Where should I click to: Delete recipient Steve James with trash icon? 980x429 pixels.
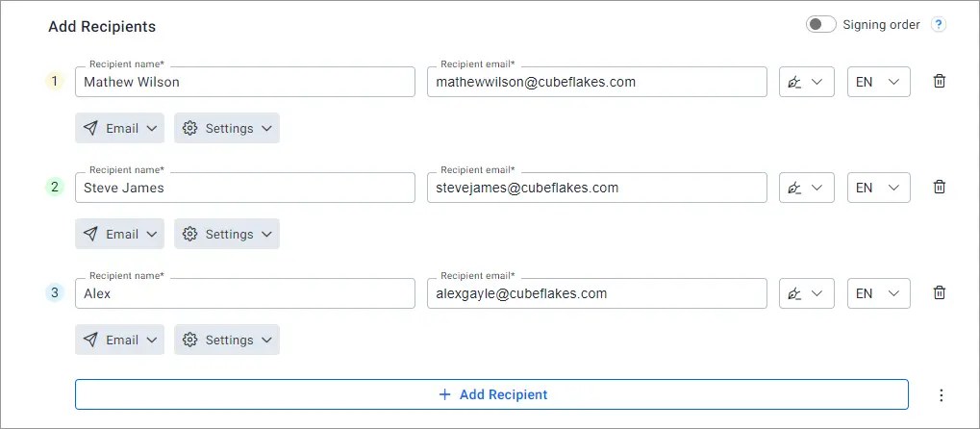[x=939, y=187]
